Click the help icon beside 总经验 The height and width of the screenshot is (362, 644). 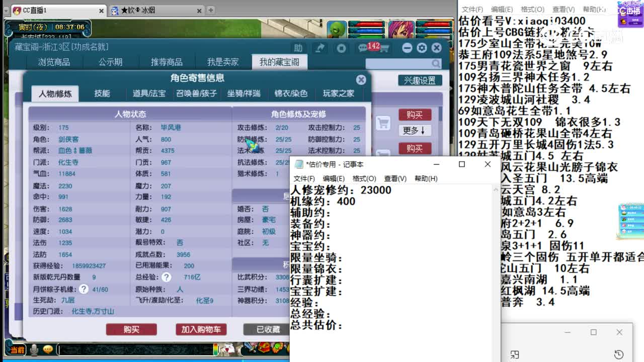point(166,277)
